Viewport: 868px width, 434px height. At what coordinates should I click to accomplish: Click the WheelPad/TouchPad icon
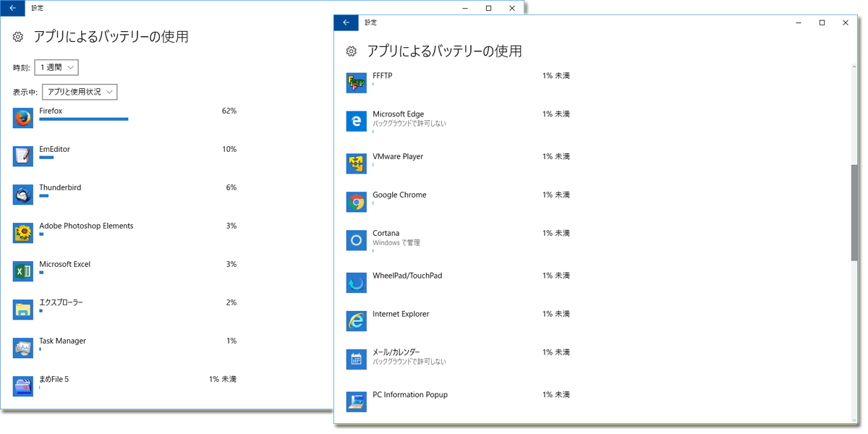[x=357, y=283]
